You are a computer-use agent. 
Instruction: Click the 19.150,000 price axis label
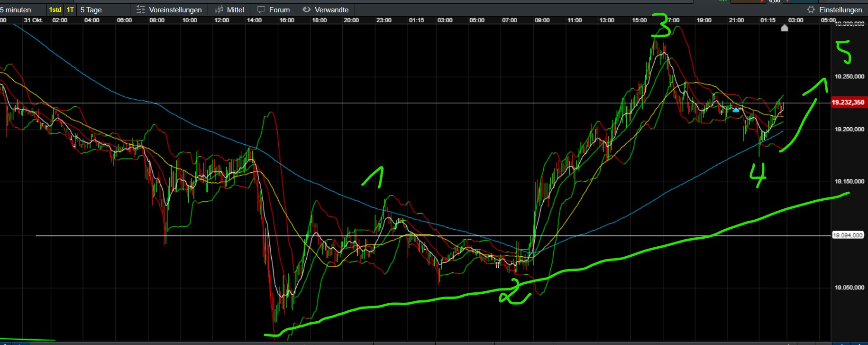[849, 181]
